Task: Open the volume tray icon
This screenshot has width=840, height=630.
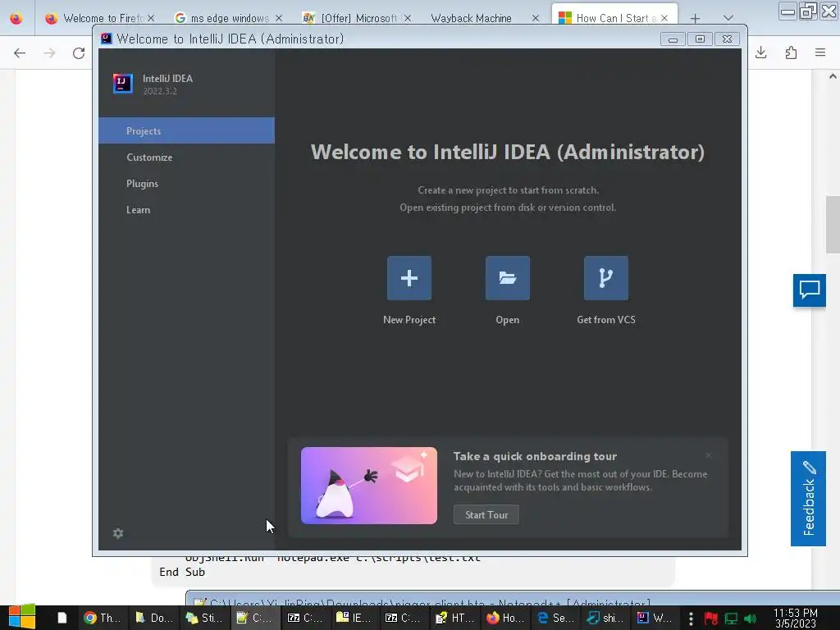Action: (750, 619)
